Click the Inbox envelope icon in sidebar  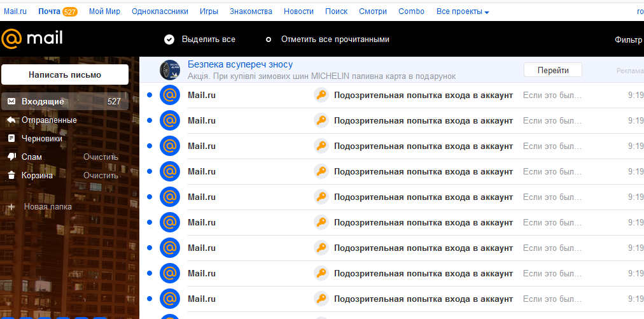[x=11, y=101]
